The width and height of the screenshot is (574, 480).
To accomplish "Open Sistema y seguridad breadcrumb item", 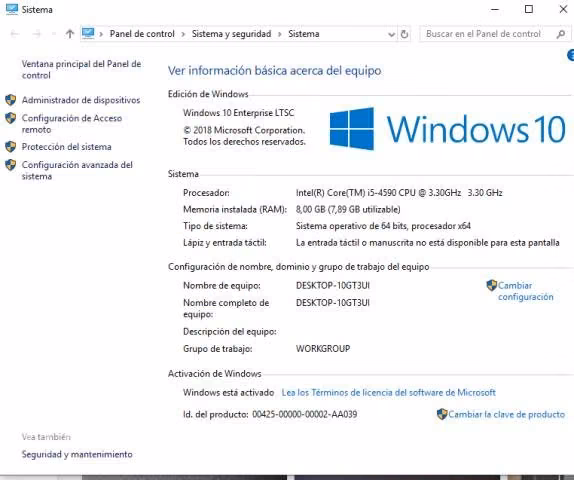I will tap(231, 34).
